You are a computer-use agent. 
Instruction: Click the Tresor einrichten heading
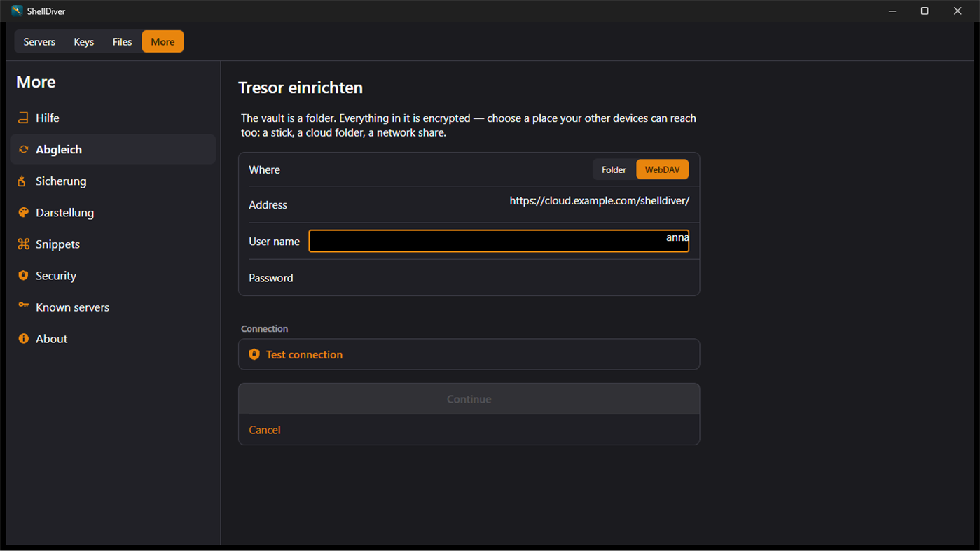(301, 88)
